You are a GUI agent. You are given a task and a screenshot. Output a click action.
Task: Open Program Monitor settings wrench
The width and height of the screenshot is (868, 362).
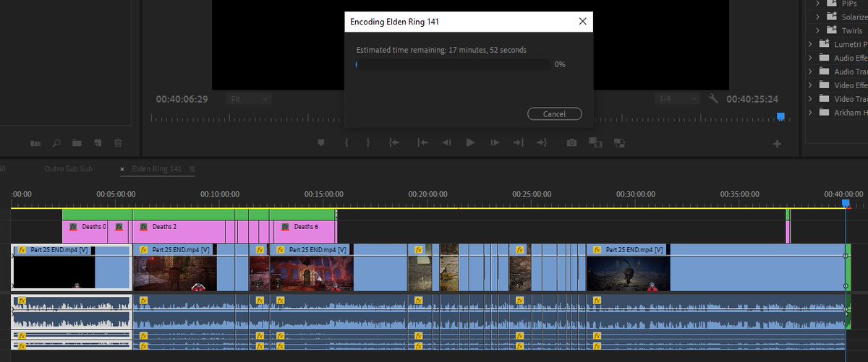tap(713, 99)
